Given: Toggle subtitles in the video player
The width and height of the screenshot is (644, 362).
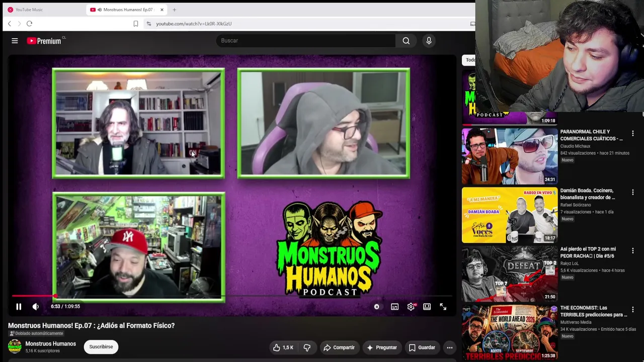Looking at the screenshot, I should 394,307.
